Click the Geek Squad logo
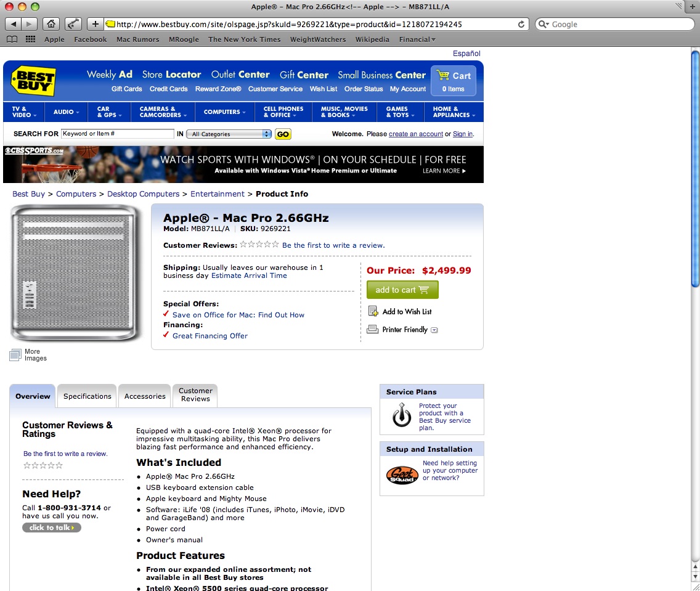This screenshot has height=591, width=700. pos(402,475)
